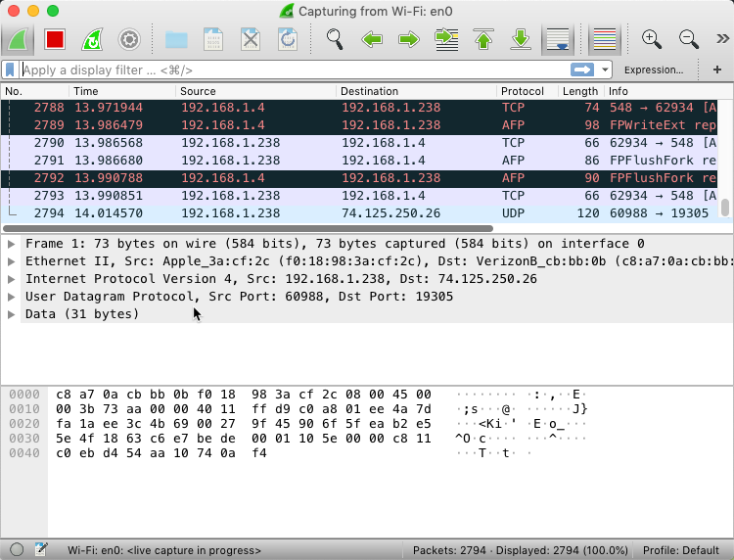The width and height of the screenshot is (734, 560).
Task: Reload the capture file icon
Action: [288, 39]
